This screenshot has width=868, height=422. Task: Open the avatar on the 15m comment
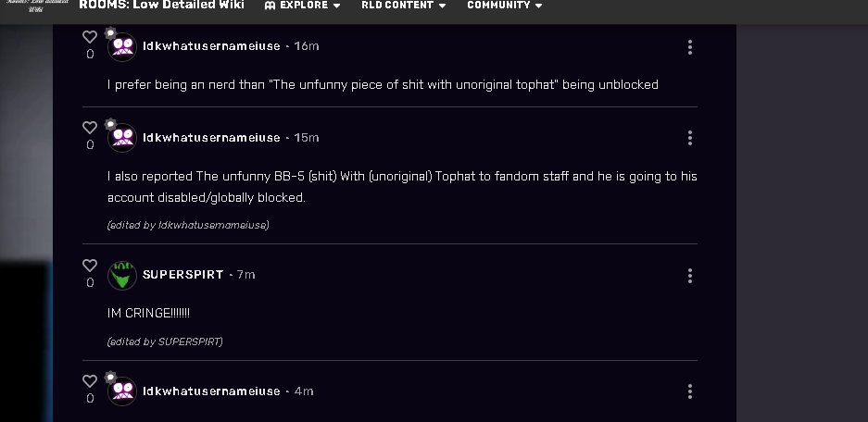[122, 138]
